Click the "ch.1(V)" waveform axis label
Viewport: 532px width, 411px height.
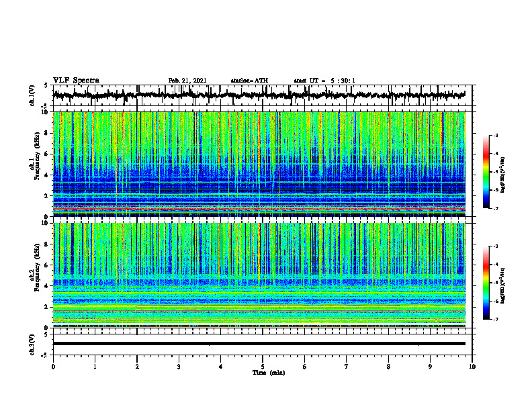32,95
